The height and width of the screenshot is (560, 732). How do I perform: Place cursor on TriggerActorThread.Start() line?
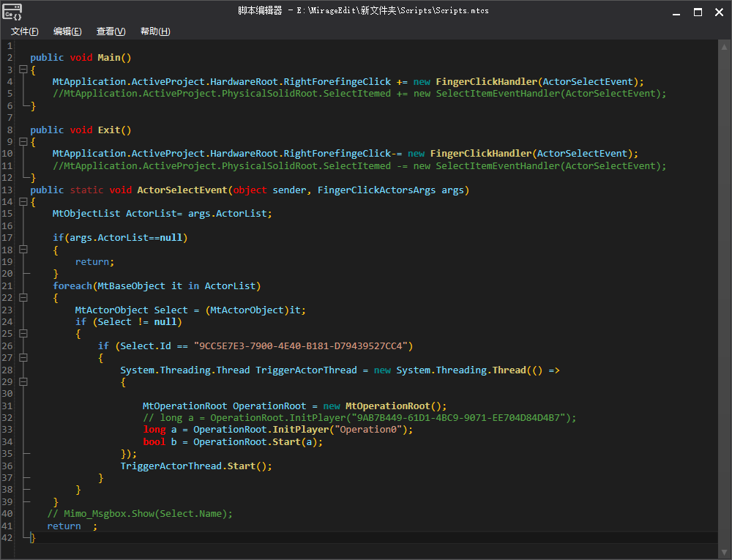coord(195,466)
